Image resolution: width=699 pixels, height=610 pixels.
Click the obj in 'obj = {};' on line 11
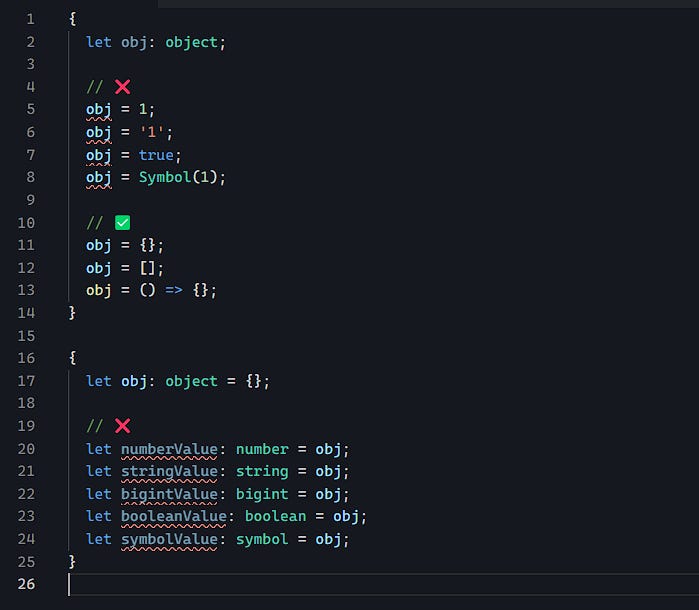(99, 246)
